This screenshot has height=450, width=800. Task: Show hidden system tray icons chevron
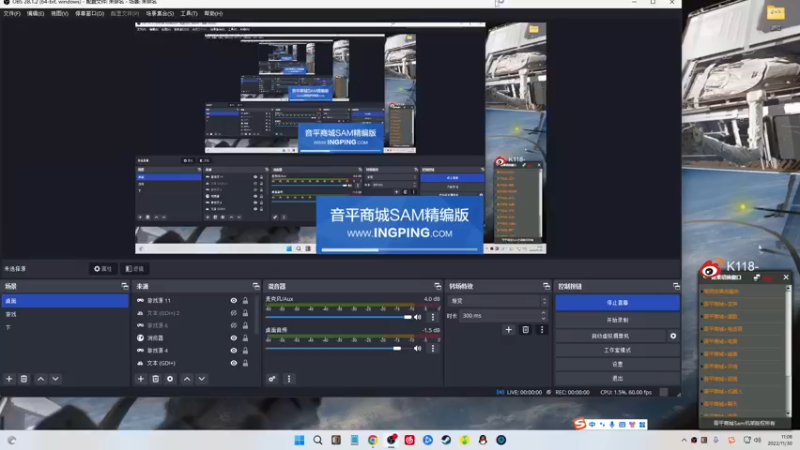[684, 440]
